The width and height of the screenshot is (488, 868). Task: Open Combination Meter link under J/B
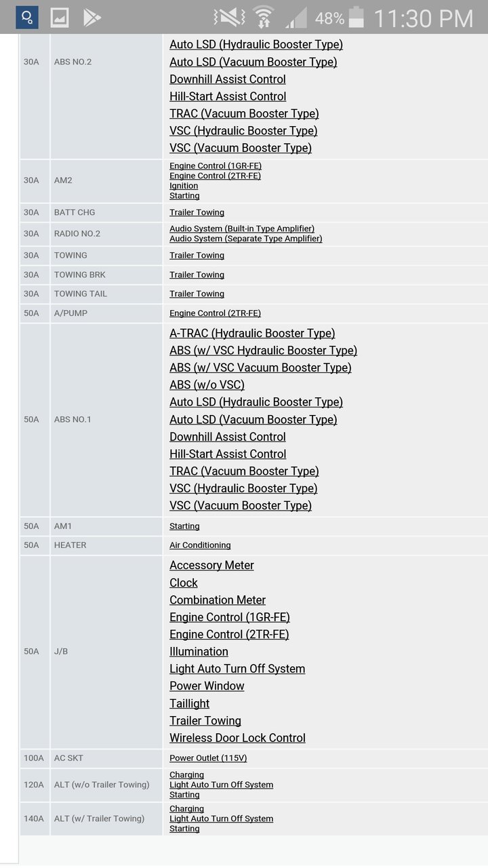pos(218,600)
